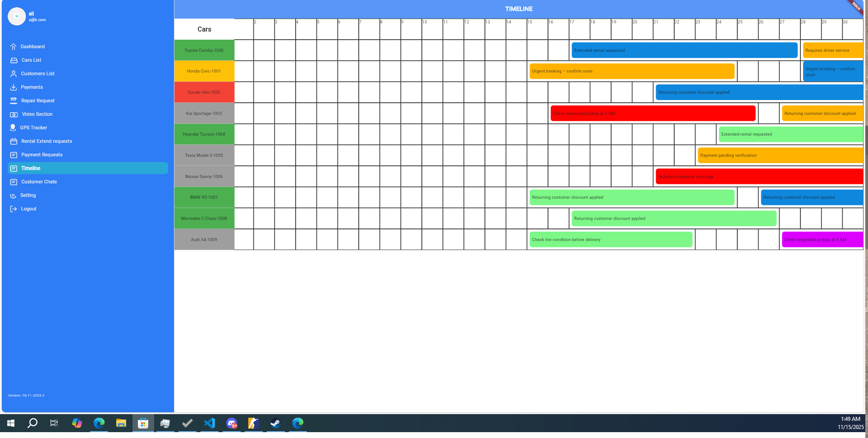Viewport: 868px width, 438px height.
Task: Select the red Suzuki Alto-1002 car cell
Action: click(204, 92)
